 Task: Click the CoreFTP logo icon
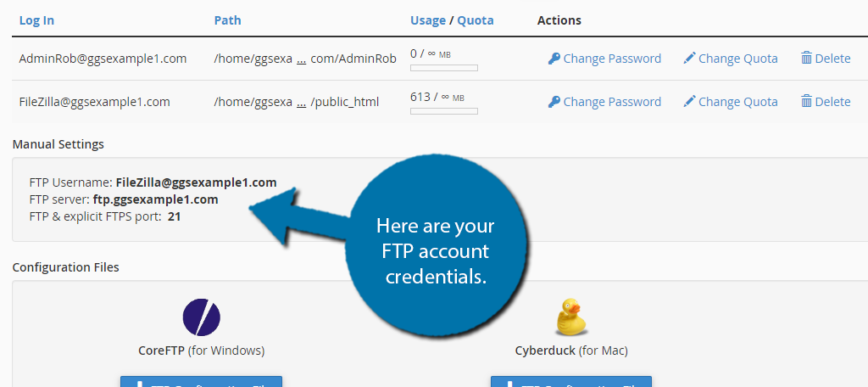point(201,317)
